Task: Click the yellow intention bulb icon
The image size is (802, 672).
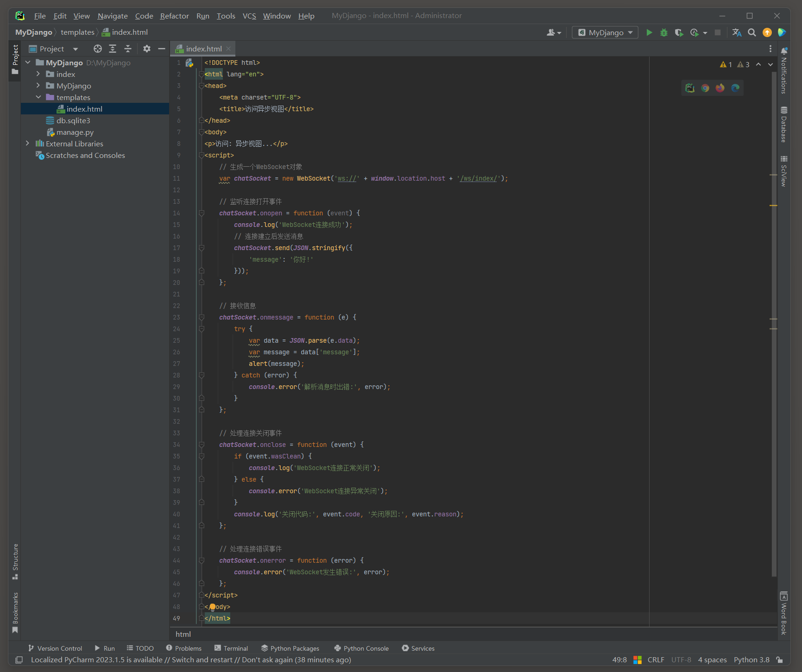Action: pyautogui.click(x=213, y=607)
